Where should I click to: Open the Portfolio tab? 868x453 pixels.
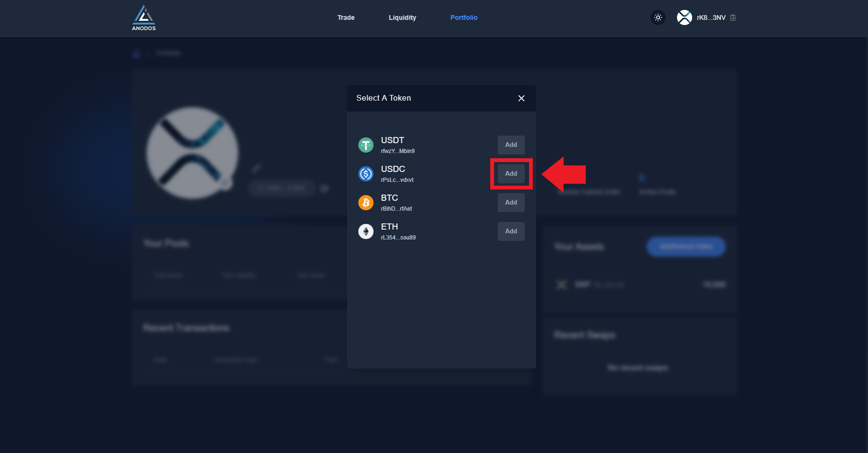click(x=463, y=17)
